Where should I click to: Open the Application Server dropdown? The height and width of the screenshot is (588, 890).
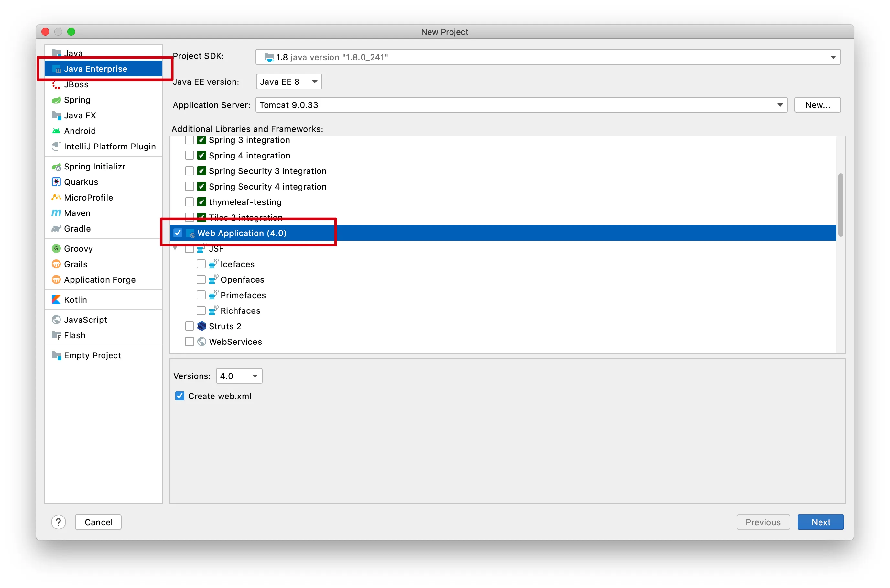[x=521, y=105]
